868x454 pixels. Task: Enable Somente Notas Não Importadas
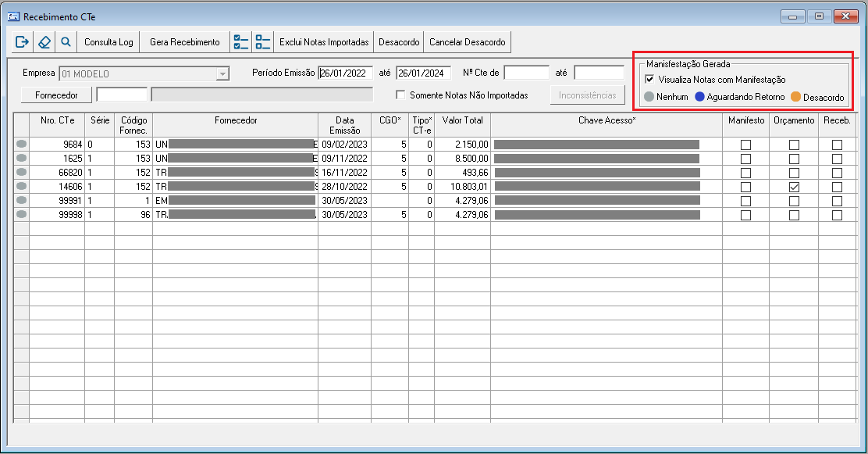click(400, 95)
